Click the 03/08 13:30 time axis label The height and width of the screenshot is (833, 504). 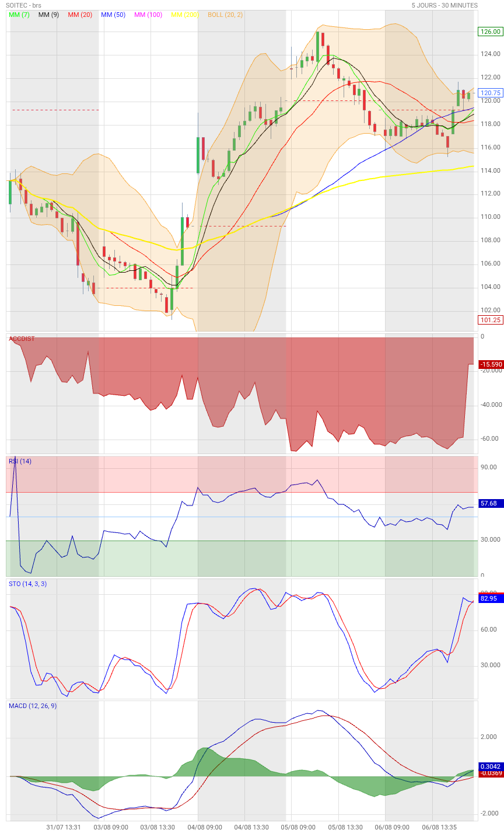(157, 827)
